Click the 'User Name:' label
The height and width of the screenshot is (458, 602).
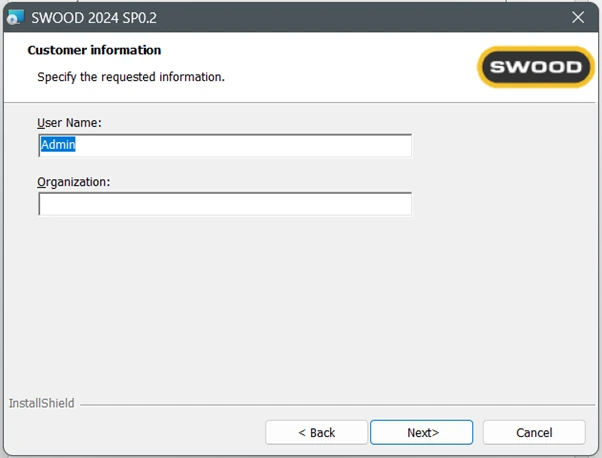tap(69, 122)
